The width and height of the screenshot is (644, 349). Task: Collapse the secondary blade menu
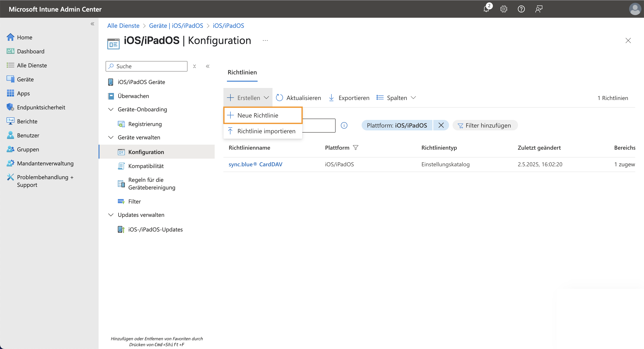207,66
